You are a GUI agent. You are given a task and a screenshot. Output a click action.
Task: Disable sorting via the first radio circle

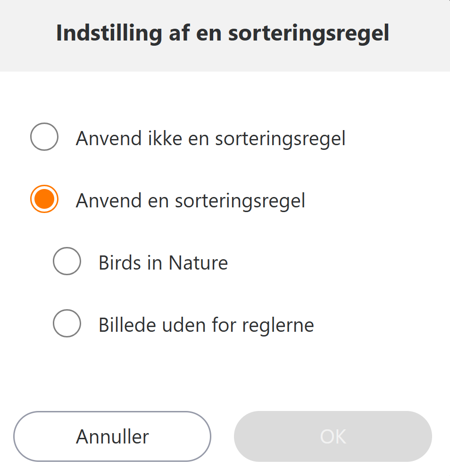(44, 137)
